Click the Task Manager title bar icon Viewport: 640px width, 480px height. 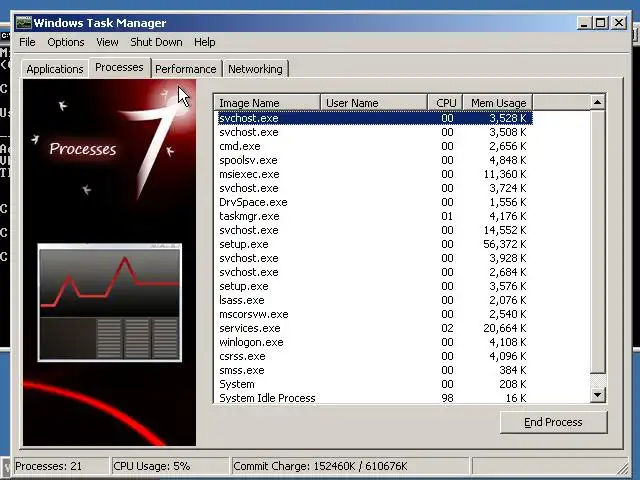[23, 23]
